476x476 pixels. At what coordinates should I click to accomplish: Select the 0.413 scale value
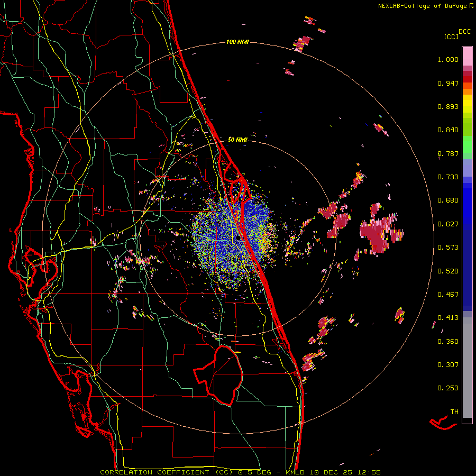[448, 318]
